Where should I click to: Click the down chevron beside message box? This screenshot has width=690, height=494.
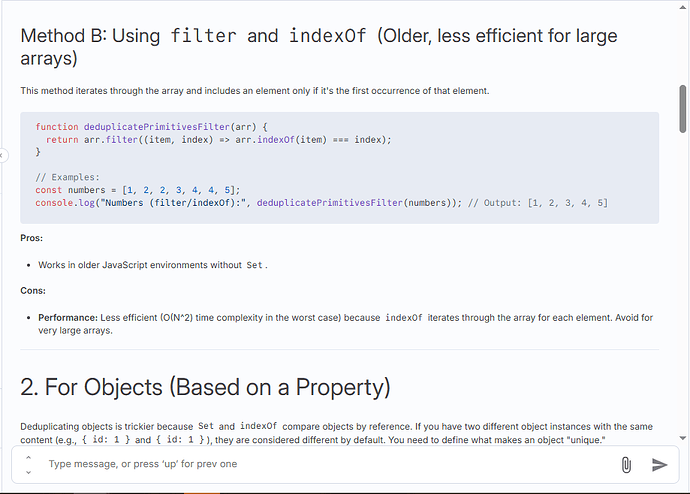click(x=28, y=472)
